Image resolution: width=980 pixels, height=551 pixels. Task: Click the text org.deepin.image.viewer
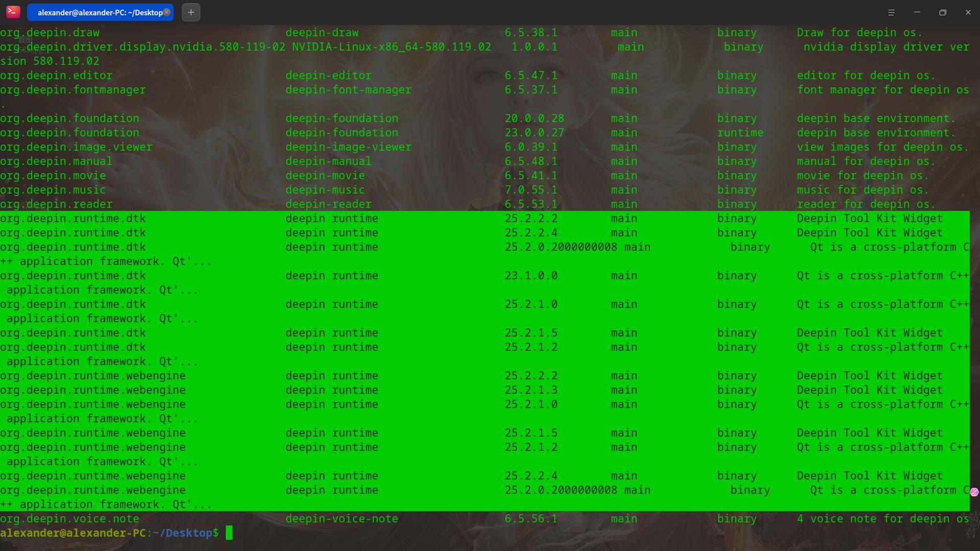click(x=76, y=147)
